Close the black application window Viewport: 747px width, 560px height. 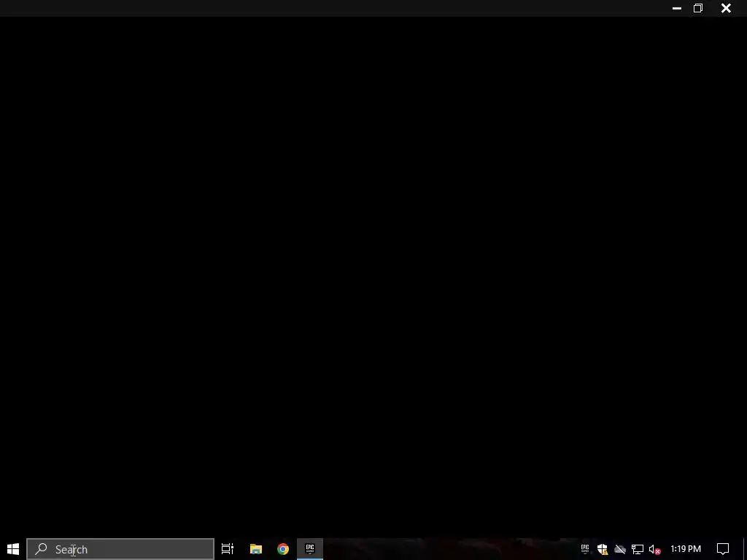click(x=726, y=8)
